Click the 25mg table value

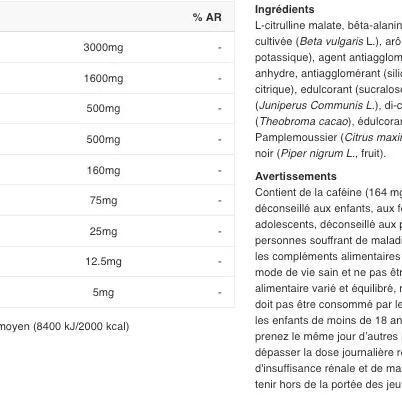tap(103, 231)
